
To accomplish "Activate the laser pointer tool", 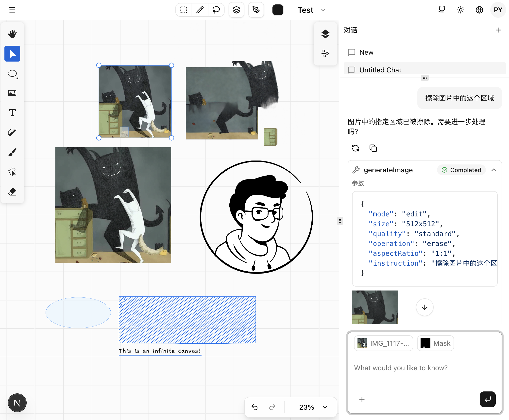I will tap(12, 172).
